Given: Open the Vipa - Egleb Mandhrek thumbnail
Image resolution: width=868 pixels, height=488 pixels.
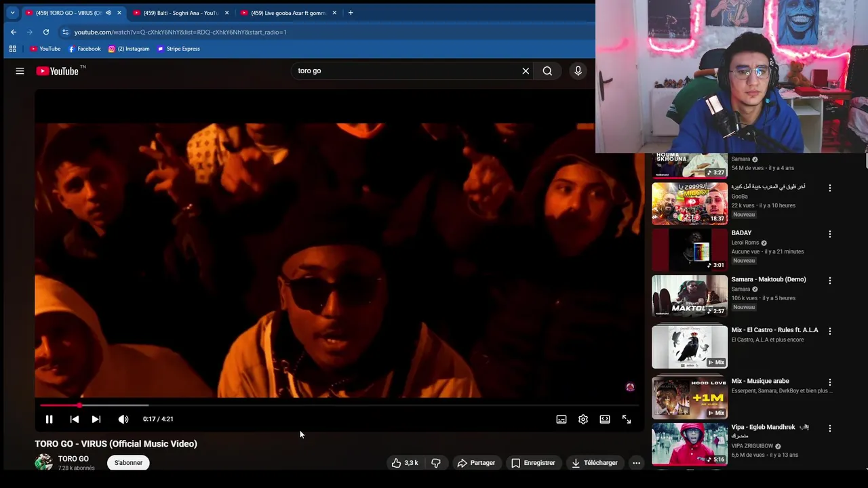Looking at the screenshot, I should coord(690,444).
